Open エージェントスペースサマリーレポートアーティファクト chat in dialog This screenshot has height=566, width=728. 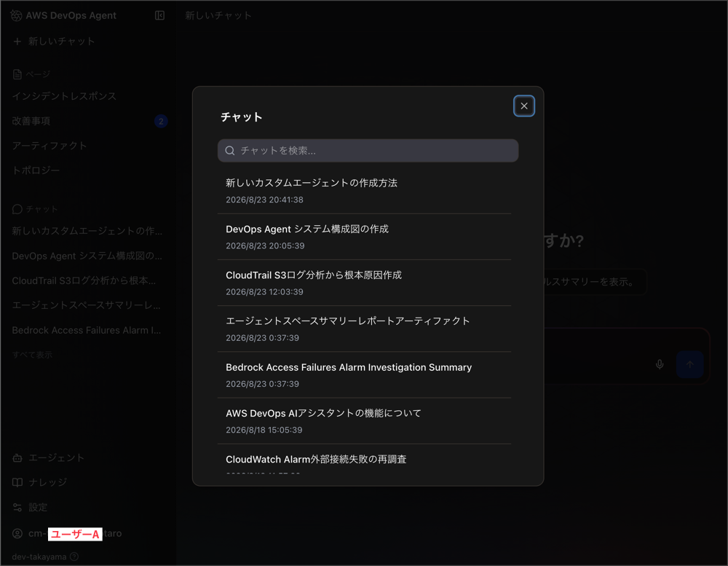tap(364, 329)
